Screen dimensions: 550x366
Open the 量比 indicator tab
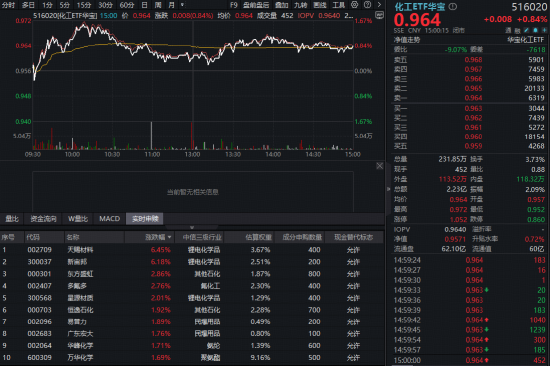12,219
